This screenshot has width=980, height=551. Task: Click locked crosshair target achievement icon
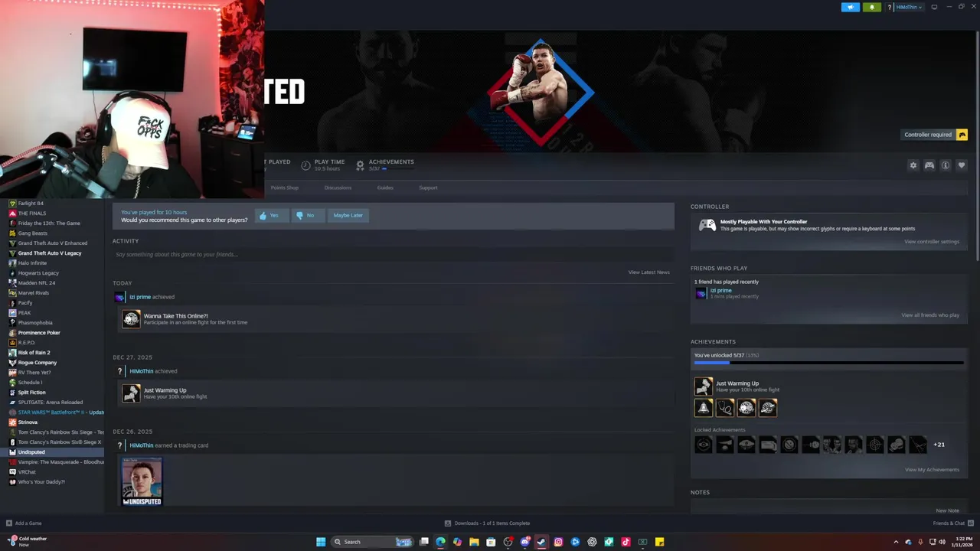pos(875,445)
